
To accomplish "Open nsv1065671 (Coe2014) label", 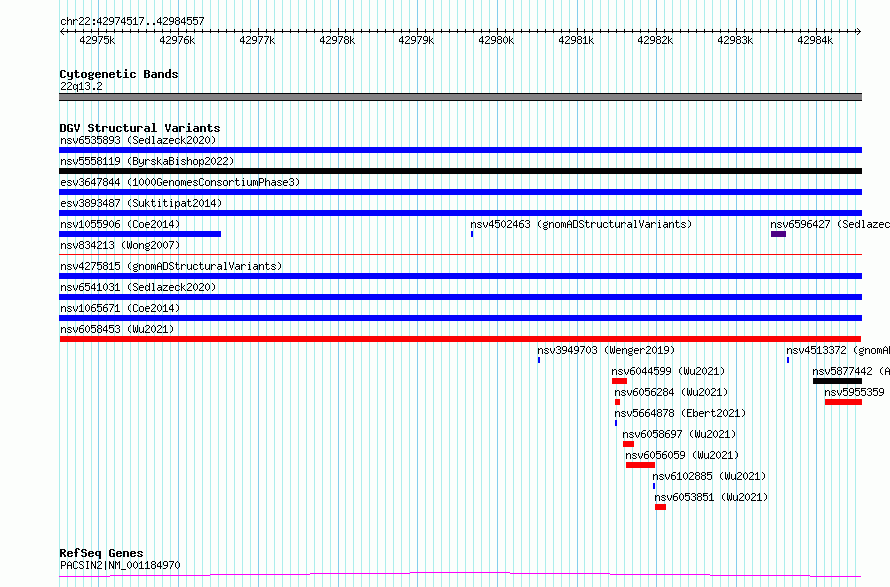I will coord(120,308).
